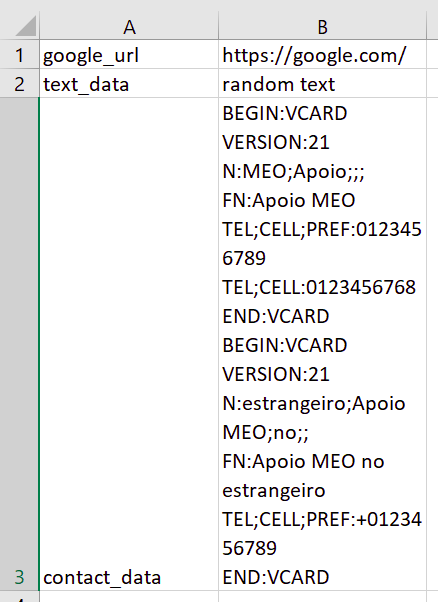Click the empty cell below the VCARD cell
The width and height of the screenshot is (438, 602).
click(322, 597)
